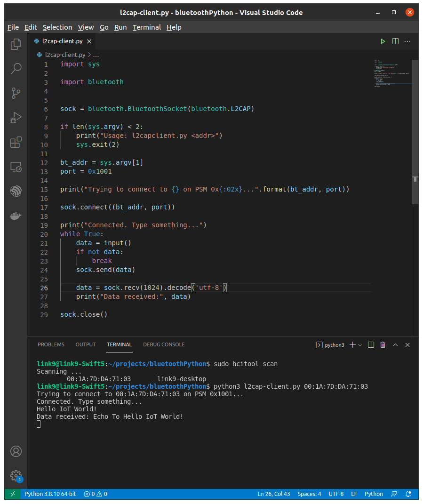Screen dimensions: 423x504
Task: Open the Search view in activity bar
Action: (16, 68)
